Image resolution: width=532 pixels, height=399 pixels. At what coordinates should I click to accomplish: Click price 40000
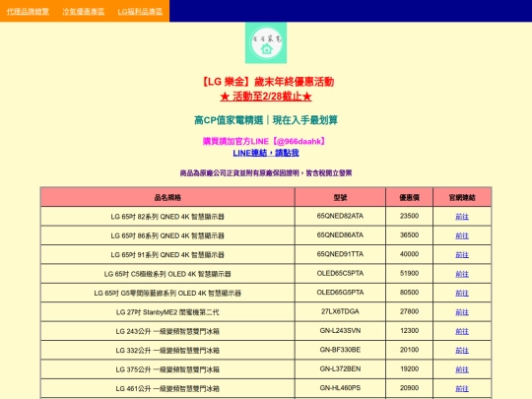(409, 254)
